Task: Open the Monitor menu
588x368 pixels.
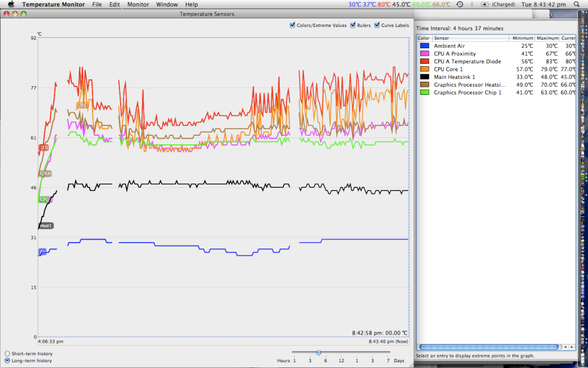Action: [138, 5]
